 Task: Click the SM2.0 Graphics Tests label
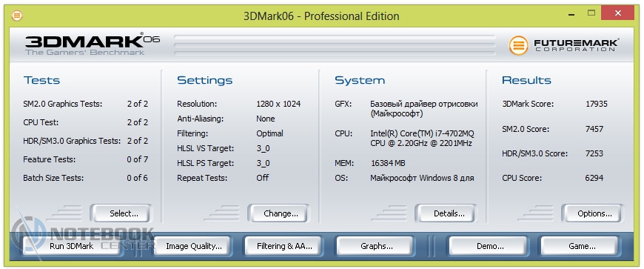63,104
